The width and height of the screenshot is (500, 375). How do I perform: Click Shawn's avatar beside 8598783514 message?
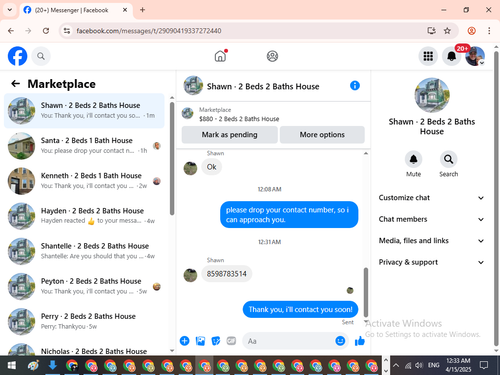[x=190, y=275]
